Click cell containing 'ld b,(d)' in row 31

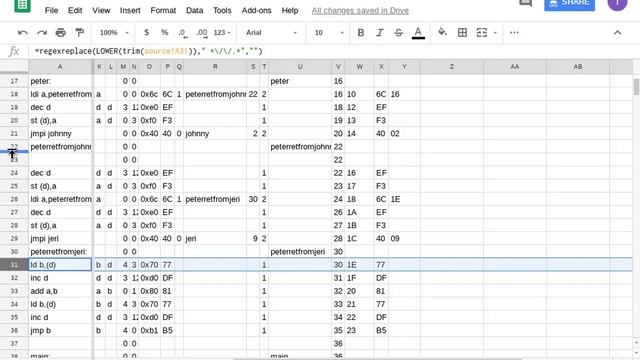pos(60,265)
